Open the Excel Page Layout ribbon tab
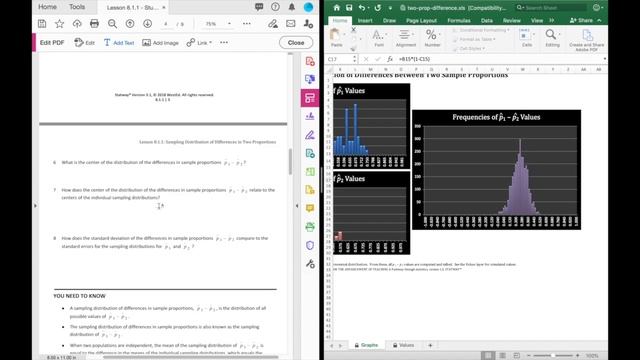This screenshot has width=640, height=360. [421, 20]
